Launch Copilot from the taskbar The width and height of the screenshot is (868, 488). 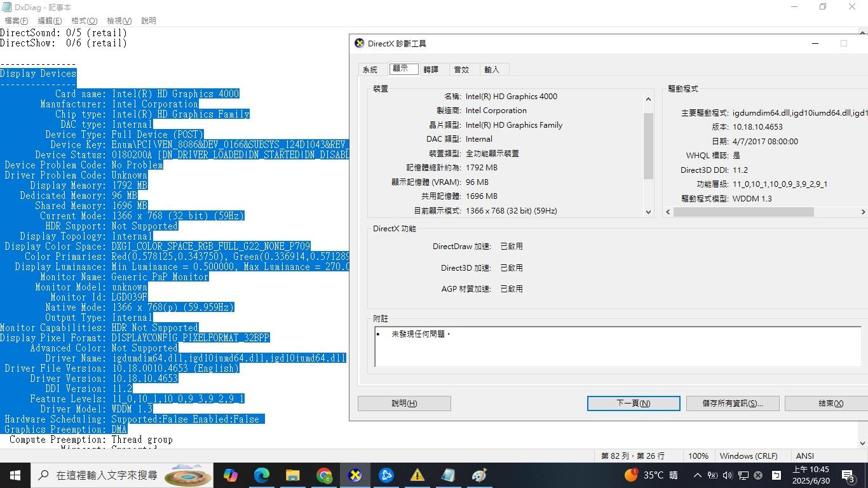click(x=230, y=475)
